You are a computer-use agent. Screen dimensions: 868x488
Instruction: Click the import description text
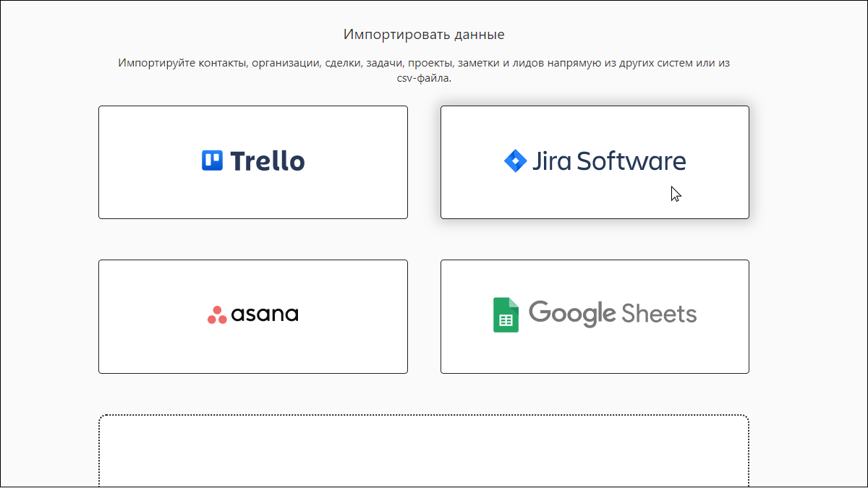tap(423, 69)
